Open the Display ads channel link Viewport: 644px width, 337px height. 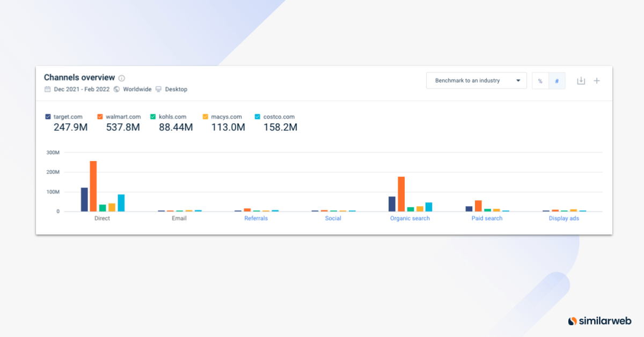[x=563, y=218]
